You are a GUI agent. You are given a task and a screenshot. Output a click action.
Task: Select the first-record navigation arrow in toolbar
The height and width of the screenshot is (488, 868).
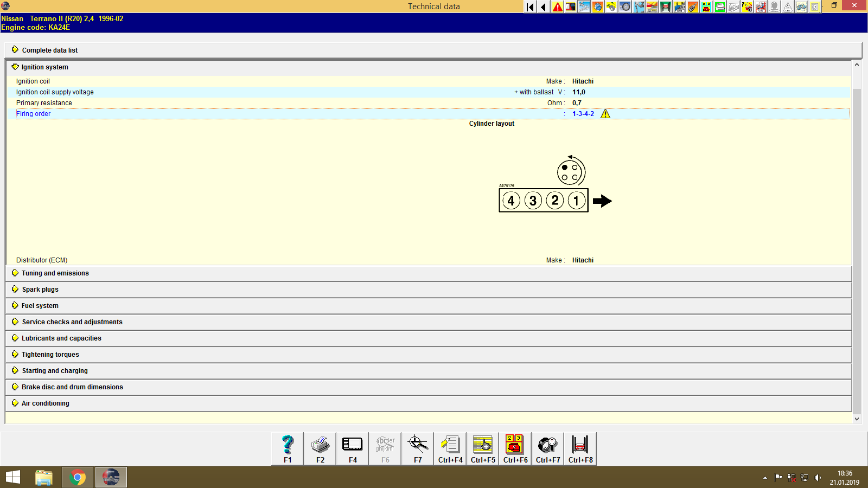pos(529,7)
